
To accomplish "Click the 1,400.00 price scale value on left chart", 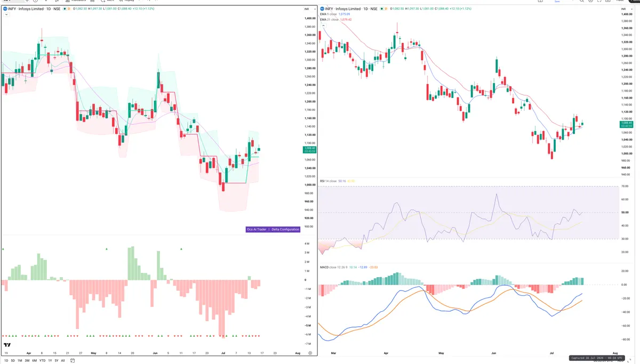I will [310, 18].
